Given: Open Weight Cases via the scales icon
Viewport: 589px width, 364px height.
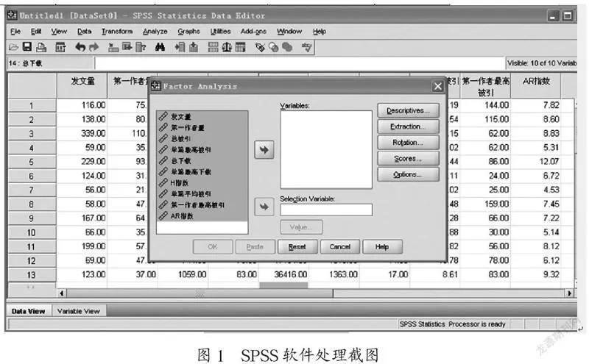Looking at the screenshot, I should 227,47.
